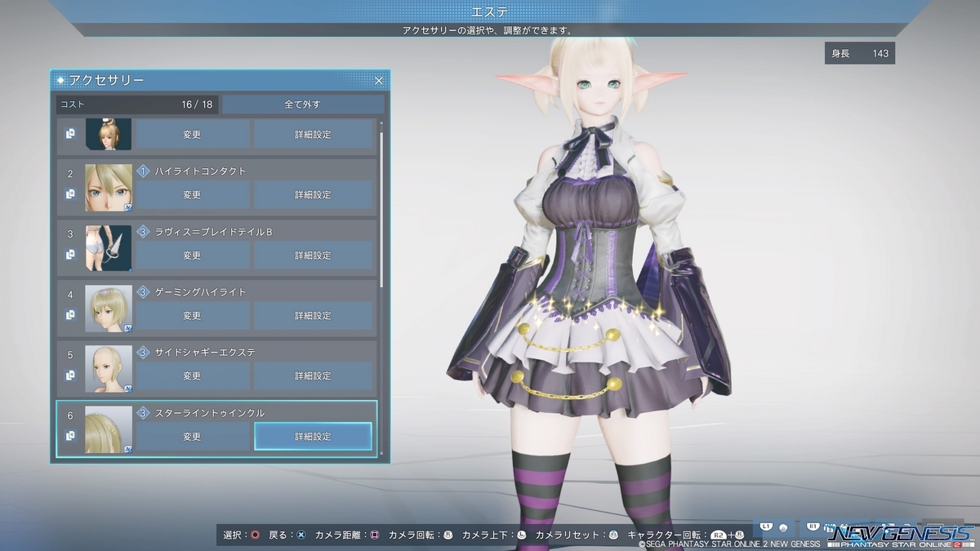Click the circle button icon next to 選択

coord(256,535)
